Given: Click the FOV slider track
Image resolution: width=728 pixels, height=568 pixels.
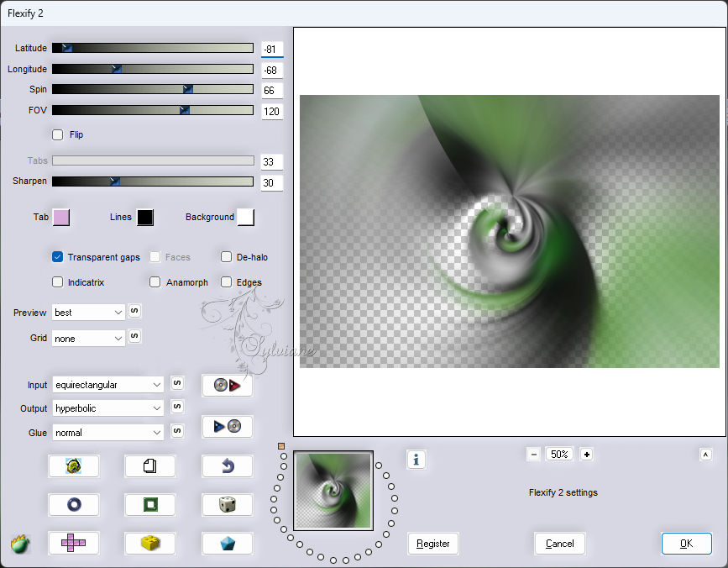Looking at the screenshot, I should coord(153,110).
